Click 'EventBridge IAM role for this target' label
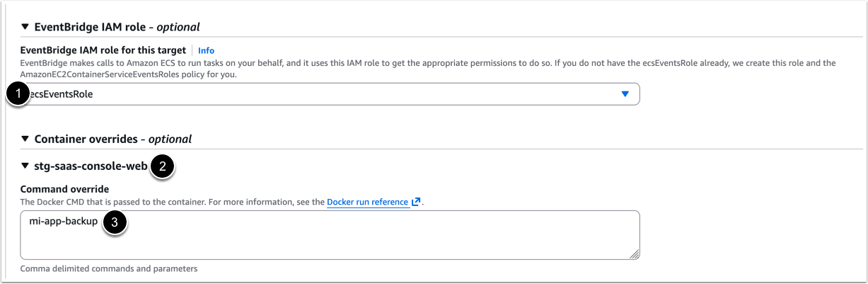Viewport: 868px width, 284px height. point(103,50)
